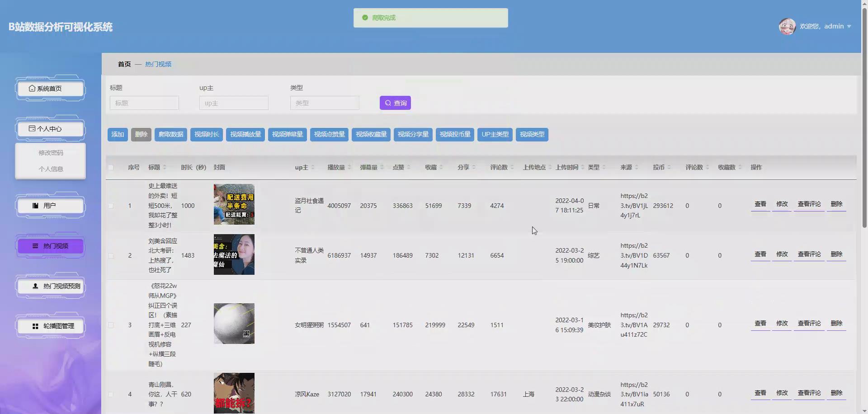Click the 爬取完成 success notification icon

click(365, 18)
